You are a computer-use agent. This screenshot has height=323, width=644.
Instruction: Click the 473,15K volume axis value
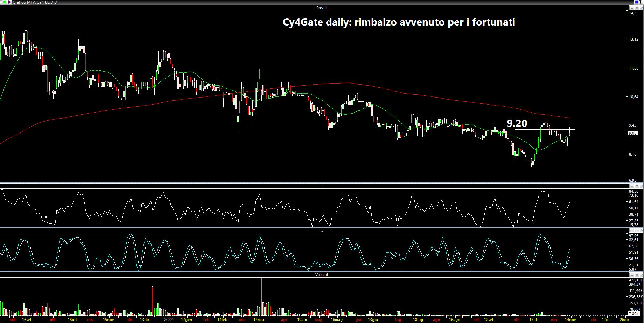click(x=636, y=280)
